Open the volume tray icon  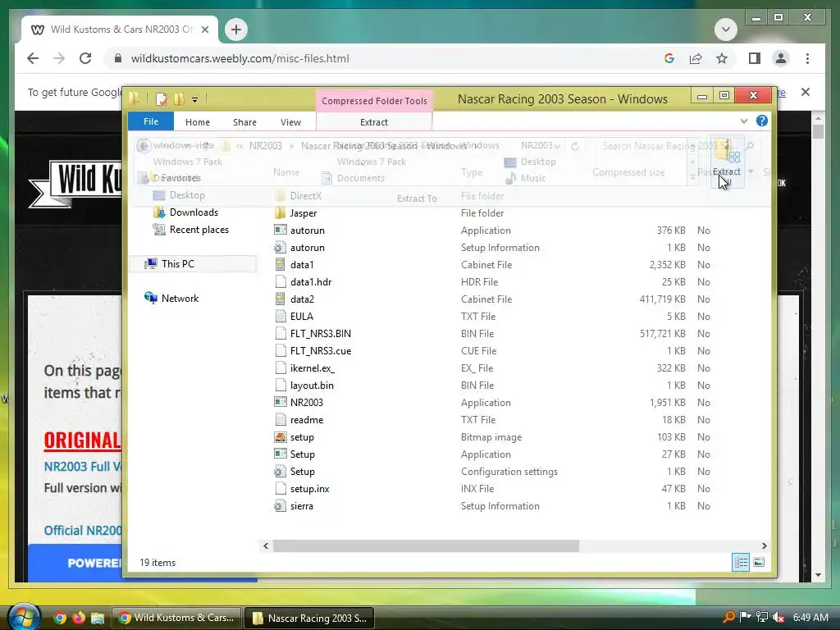coord(778,617)
